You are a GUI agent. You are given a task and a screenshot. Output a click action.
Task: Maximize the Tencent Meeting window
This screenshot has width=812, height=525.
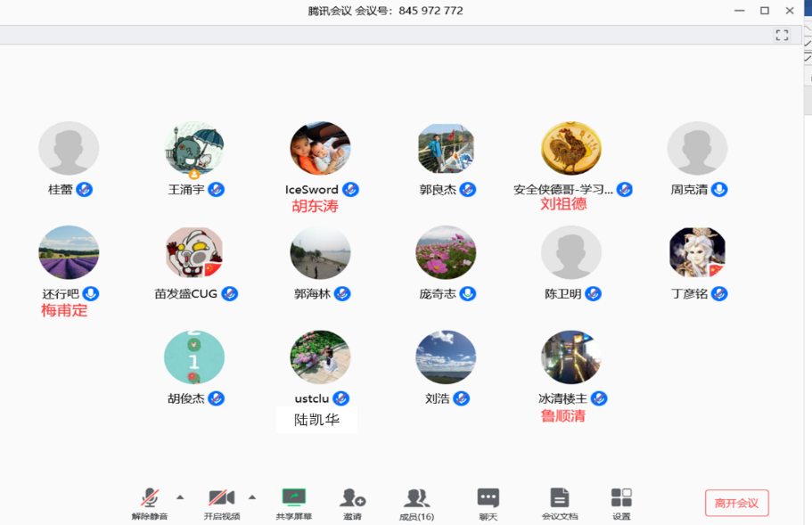click(x=764, y=11)
